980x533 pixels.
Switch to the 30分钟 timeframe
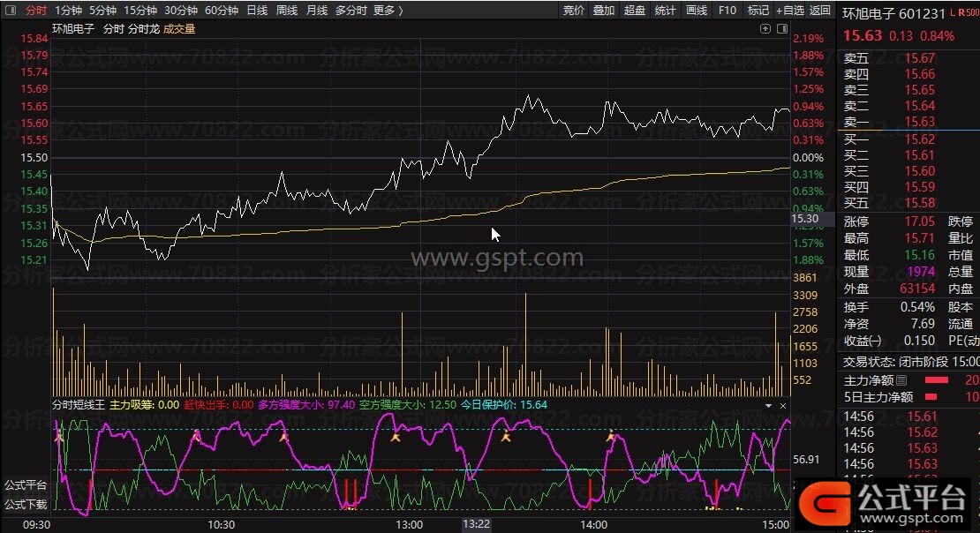[181, 10]
